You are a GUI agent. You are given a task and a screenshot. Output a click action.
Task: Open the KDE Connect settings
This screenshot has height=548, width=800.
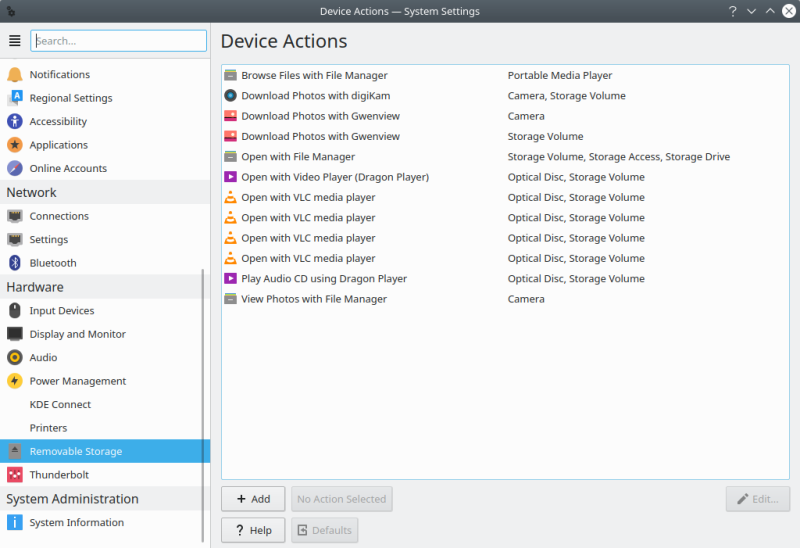click(60, 405)
